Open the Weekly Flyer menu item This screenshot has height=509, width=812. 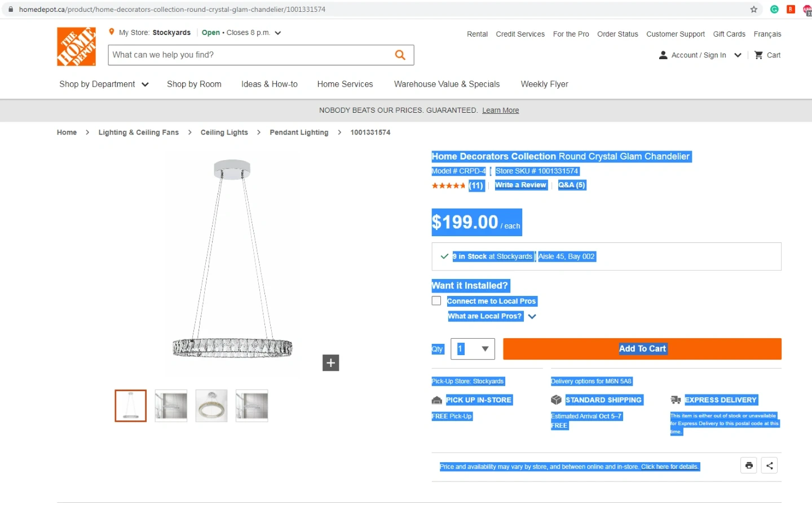(x=544, y=84)
